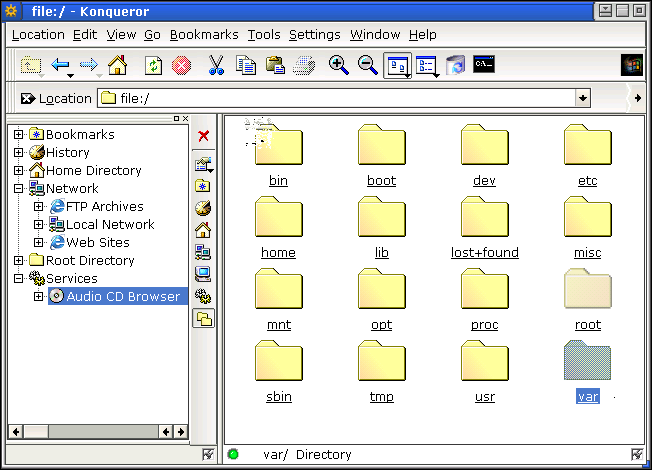This screenshot has width=652, height=470.
Task: Expand the Local Network node
Action: 38,224
